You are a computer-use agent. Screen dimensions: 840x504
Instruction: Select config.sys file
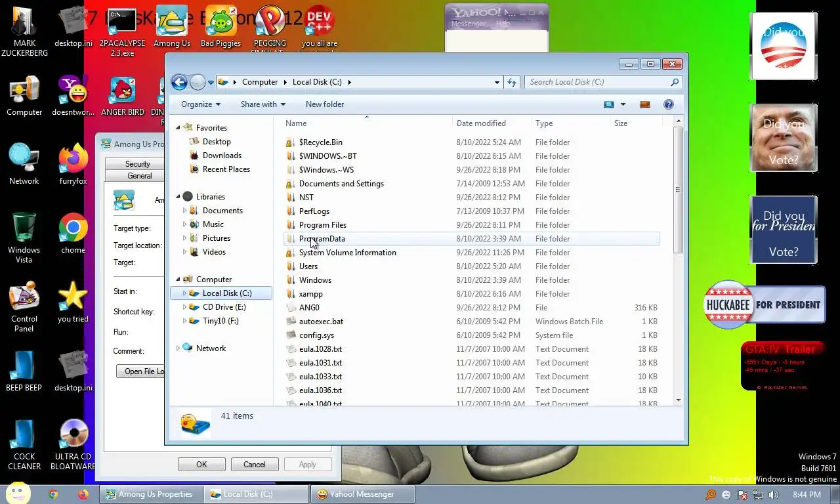[x=472, y=335]
